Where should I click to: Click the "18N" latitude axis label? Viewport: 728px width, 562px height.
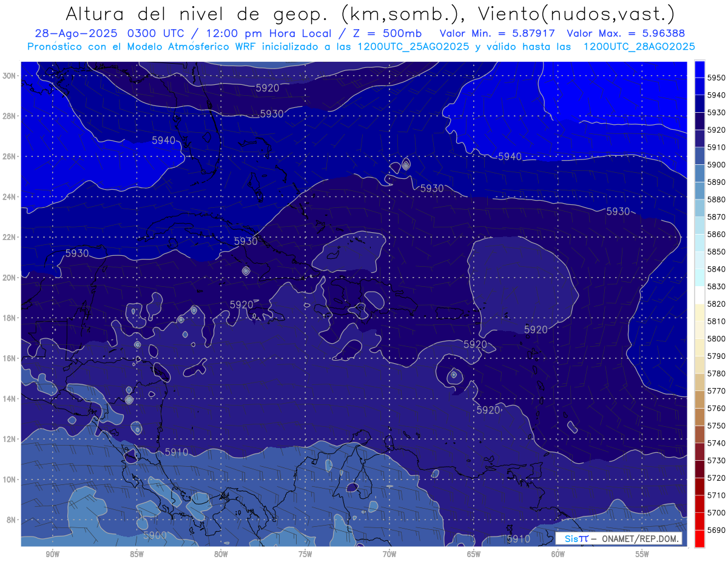pyautogui.click(x=9, y=318)
